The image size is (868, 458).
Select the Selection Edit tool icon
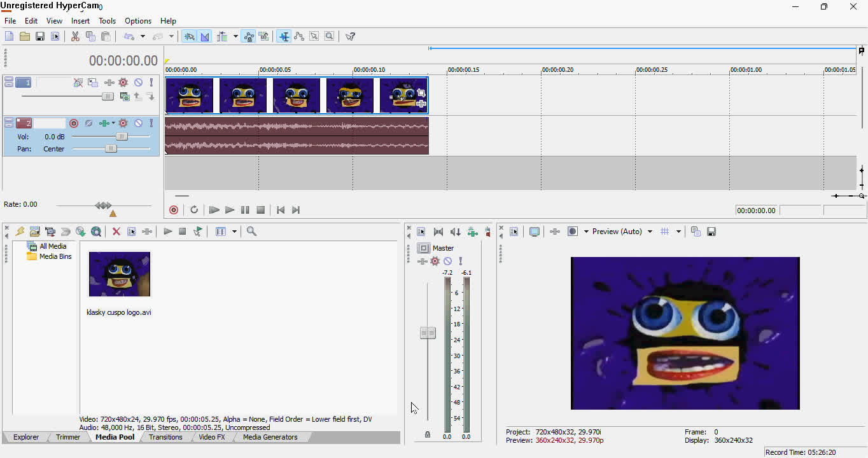(314, 36)
